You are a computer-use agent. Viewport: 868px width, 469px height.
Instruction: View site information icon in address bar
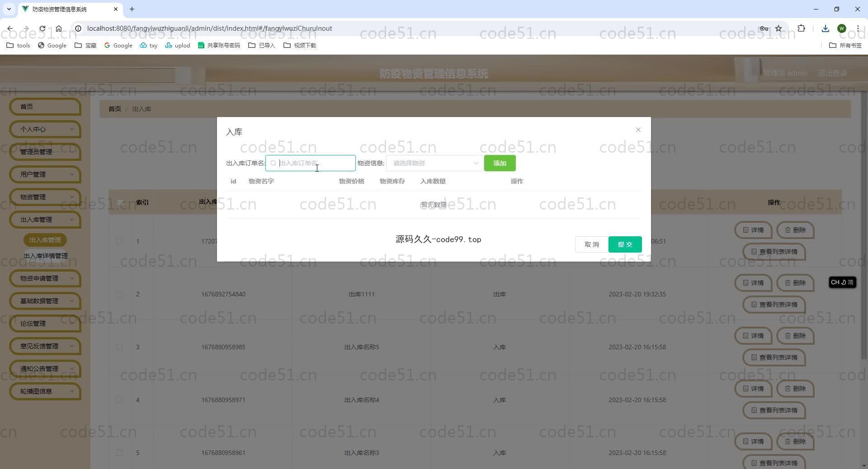point(78,28)
